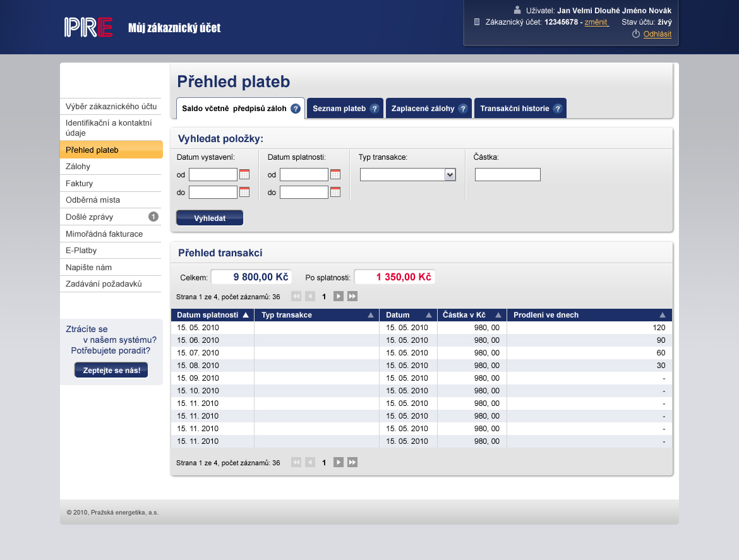Open Zálohy in sidebar menu

pyautogui.click(x=111, y=167)
